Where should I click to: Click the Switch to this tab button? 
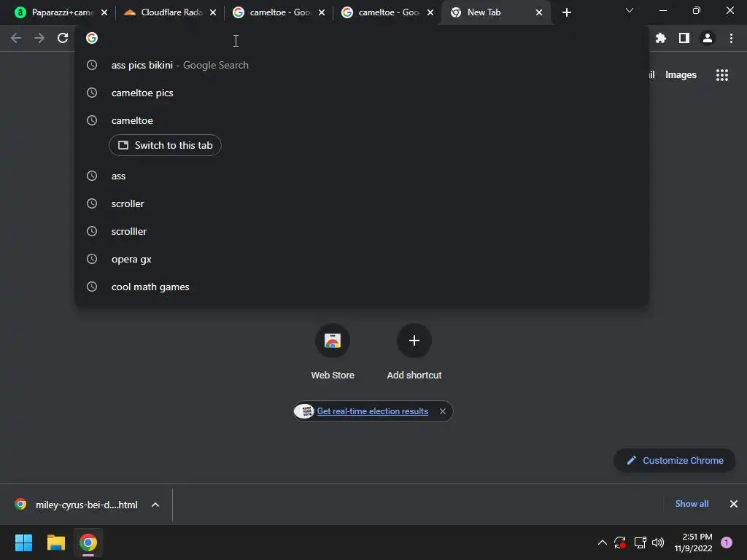165,145
